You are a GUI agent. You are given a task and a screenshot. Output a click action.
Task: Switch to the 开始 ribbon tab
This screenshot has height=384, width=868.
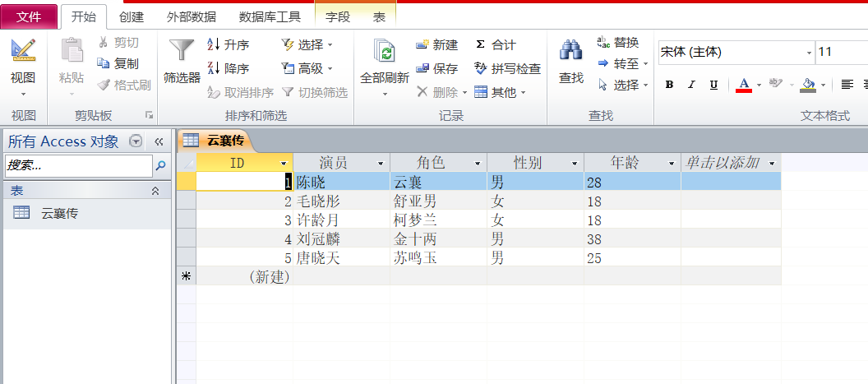(x=84, y=16)
